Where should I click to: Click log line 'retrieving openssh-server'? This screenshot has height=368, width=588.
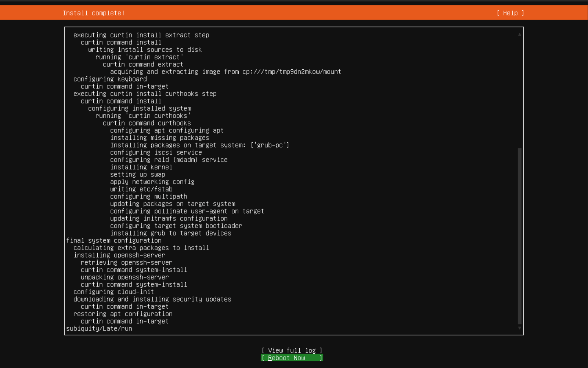(x=127, y=262)
